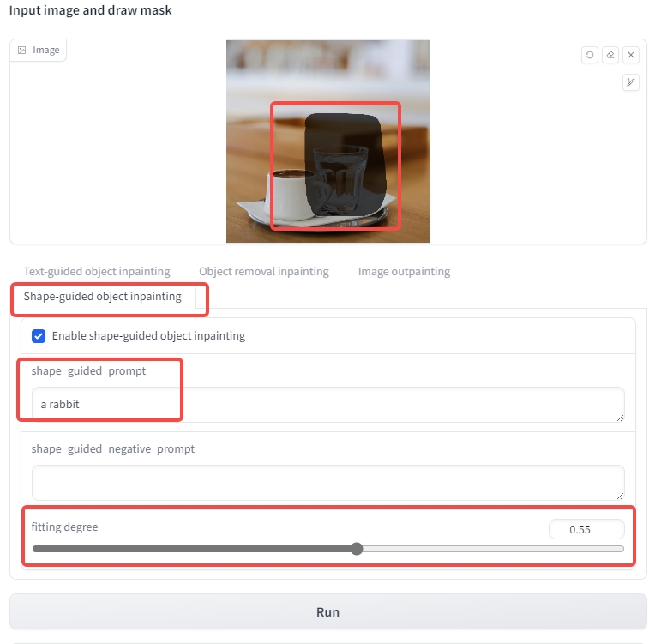Remove the uploaded image with X icon

tap(631, 55)
